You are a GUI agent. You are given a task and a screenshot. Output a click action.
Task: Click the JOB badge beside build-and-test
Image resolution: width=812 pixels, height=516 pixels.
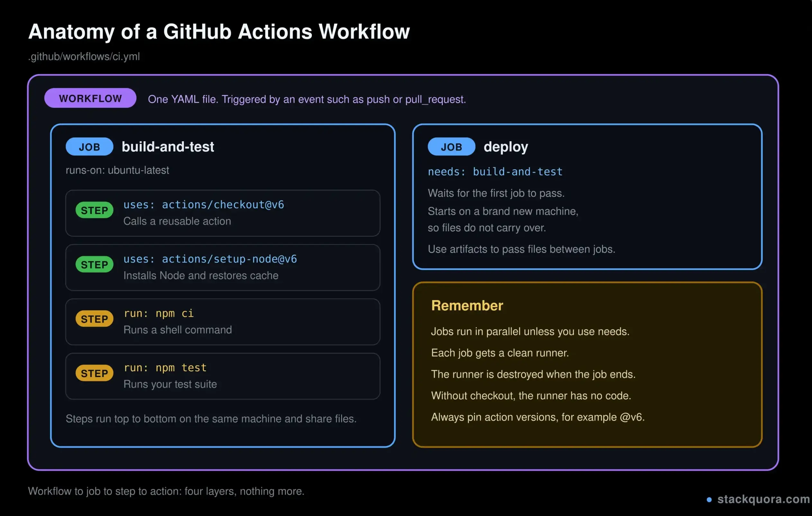pyautogui.click(x=89, y=147)
